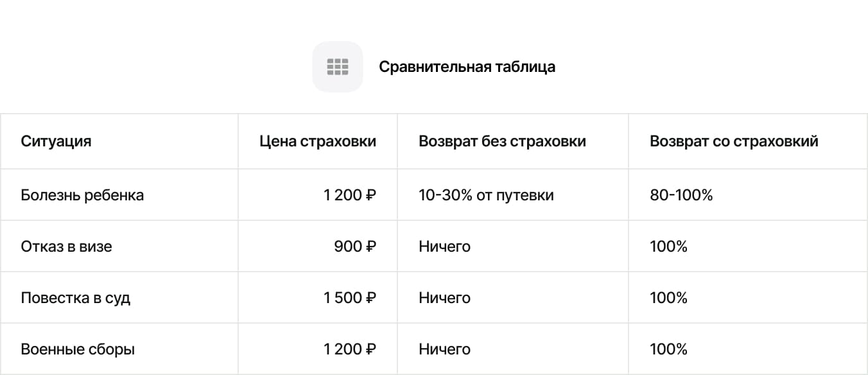
Task: Click the "Отказ в визе" cell
Action: click(66, 246)
